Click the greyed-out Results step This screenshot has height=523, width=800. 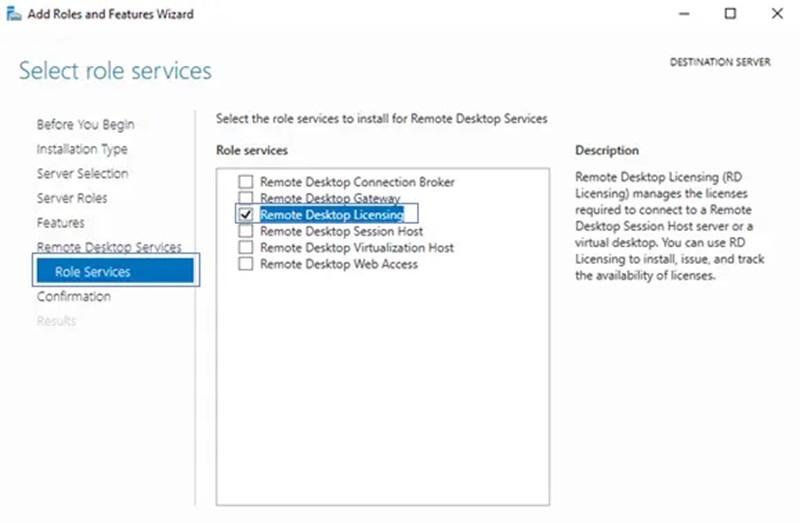tap(56, 321)
